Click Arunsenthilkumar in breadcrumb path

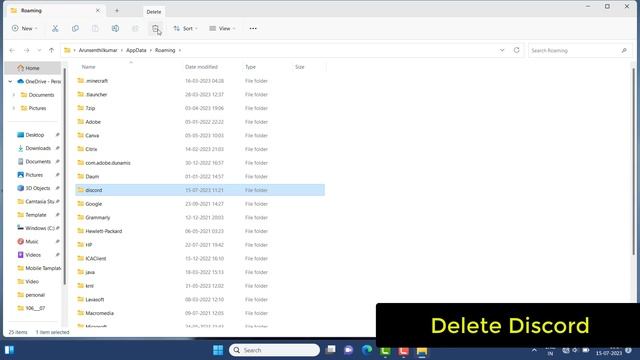coord(98,50)
